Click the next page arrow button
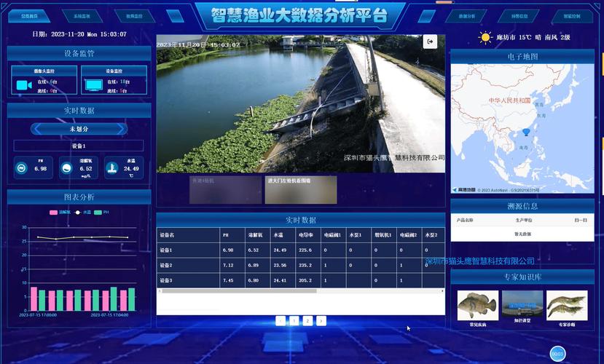 tap(321, 320)
